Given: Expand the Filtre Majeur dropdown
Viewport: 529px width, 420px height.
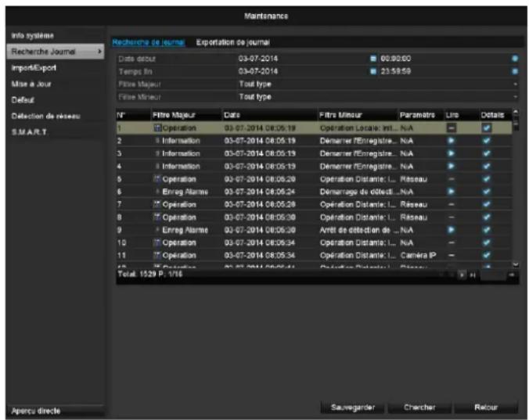Looking at the screenshot, I should coord(515,84).
